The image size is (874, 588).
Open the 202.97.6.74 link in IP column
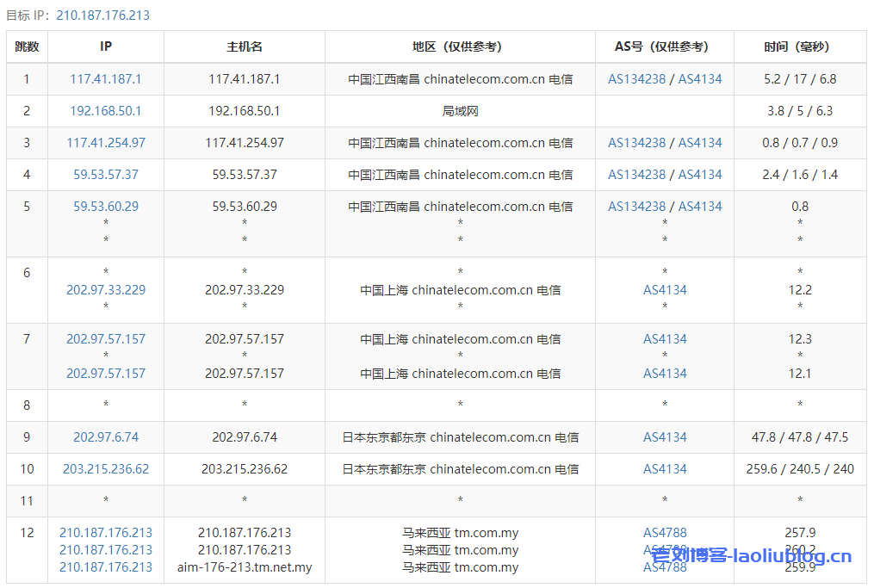(106, 437)
